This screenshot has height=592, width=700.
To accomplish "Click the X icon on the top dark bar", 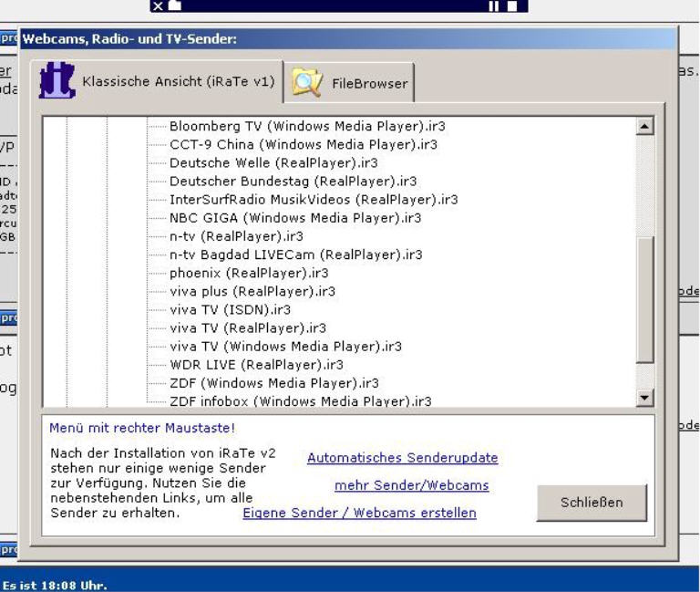I will [x=158, y=5].
